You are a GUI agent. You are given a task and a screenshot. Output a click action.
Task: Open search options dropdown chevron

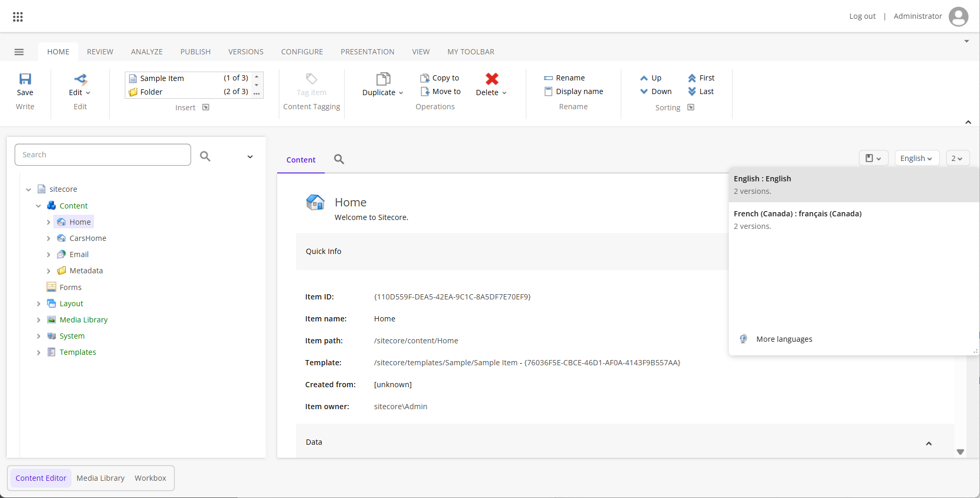pyautogui.click(x=250, y=157)
